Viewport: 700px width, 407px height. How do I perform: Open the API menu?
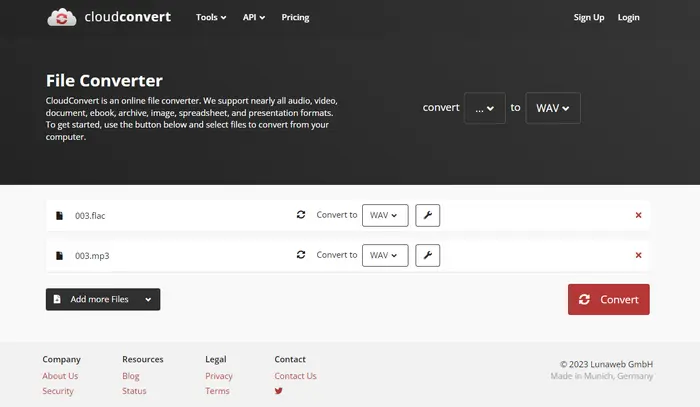(x=254, y=17)
